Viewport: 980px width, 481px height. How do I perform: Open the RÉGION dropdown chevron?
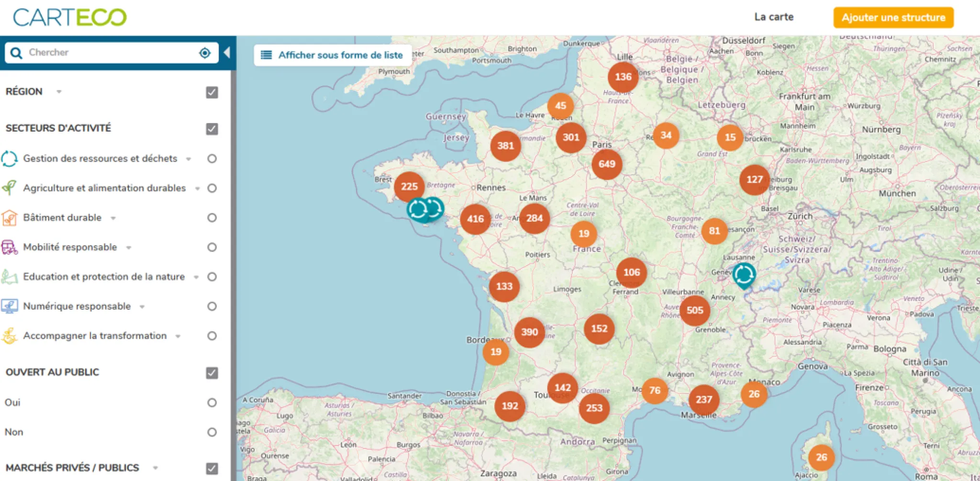(59, 92)
